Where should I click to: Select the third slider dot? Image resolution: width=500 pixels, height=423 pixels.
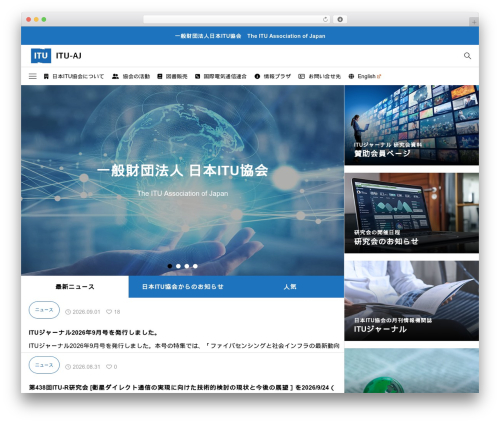click(x=187, y=266)
